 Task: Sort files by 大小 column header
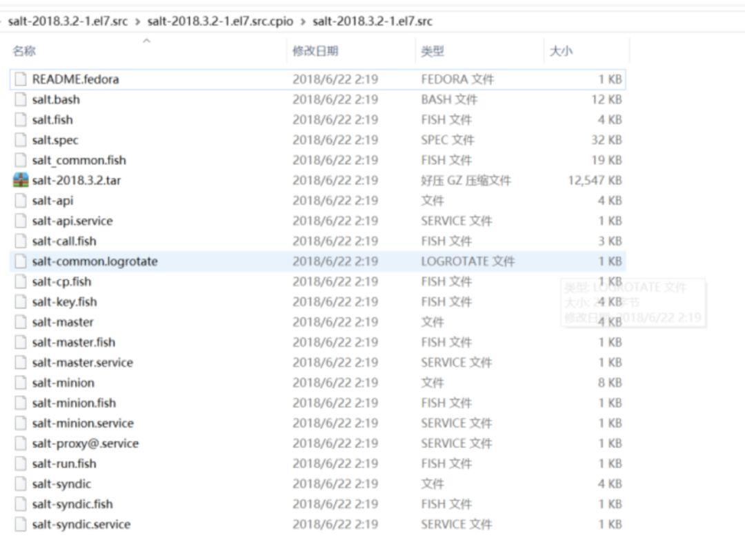click(561, 51)
